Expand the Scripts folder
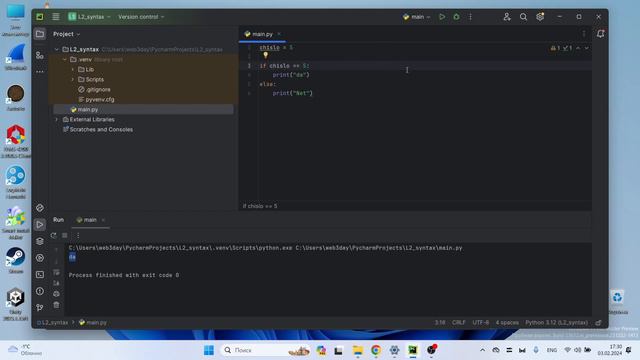Screen dimensions: 640x360 tap(73, 80)
